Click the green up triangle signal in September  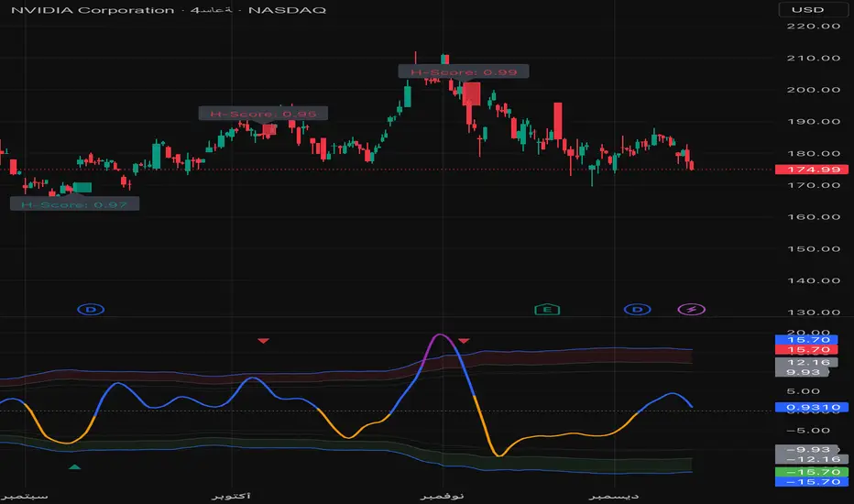click(x=74, y=467)
